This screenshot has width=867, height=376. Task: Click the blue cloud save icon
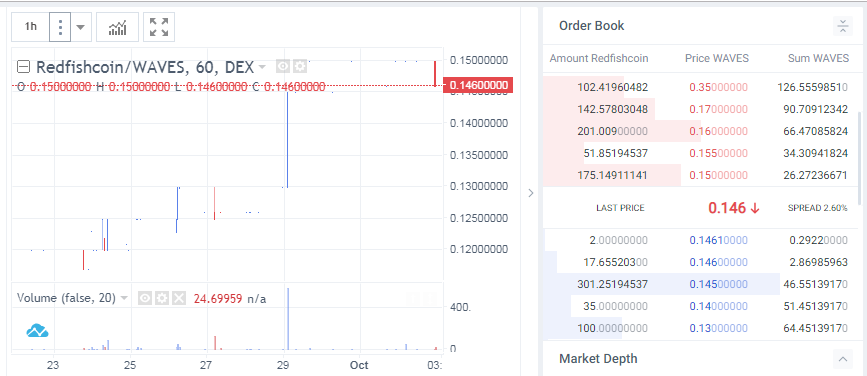pos(38,331)
